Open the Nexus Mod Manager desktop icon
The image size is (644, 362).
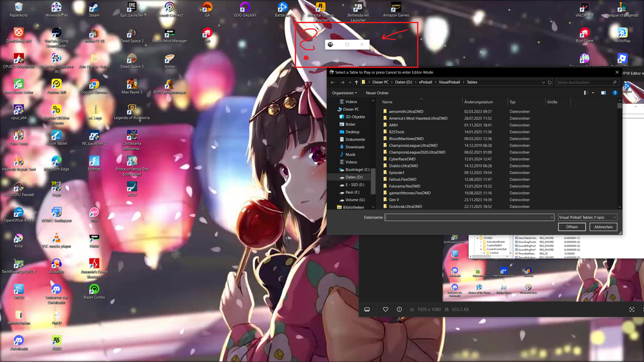tap(169, 35)
